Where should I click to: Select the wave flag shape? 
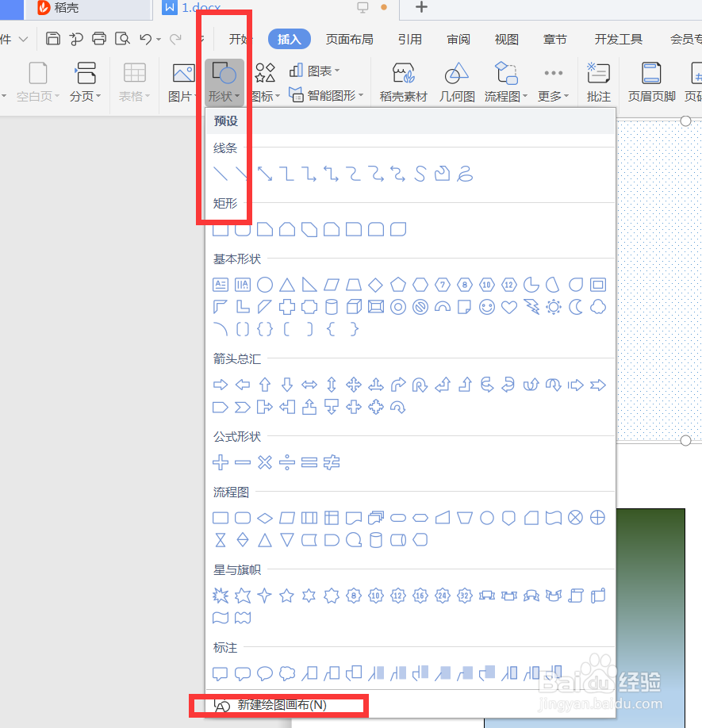[x=220, y=618]
